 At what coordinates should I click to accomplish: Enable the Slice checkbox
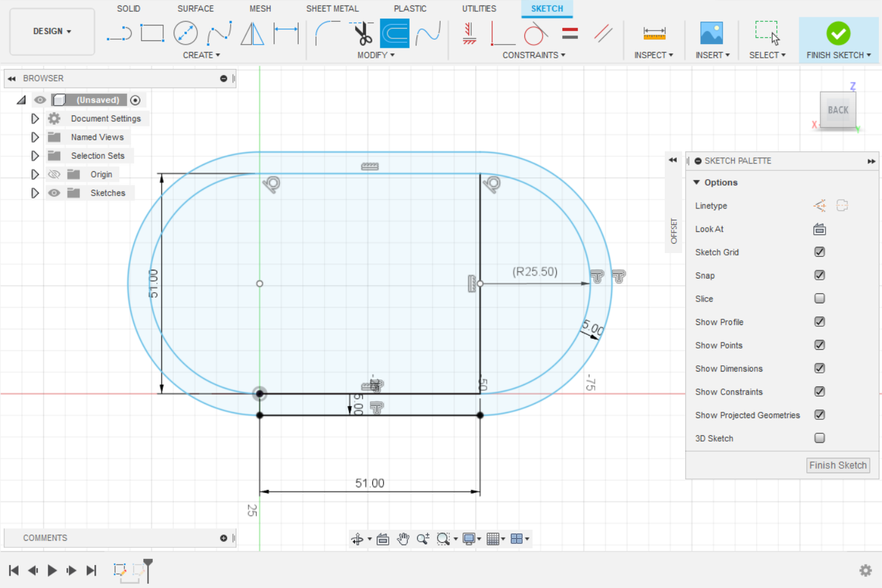pyautogui.click(x=819, y=298)
